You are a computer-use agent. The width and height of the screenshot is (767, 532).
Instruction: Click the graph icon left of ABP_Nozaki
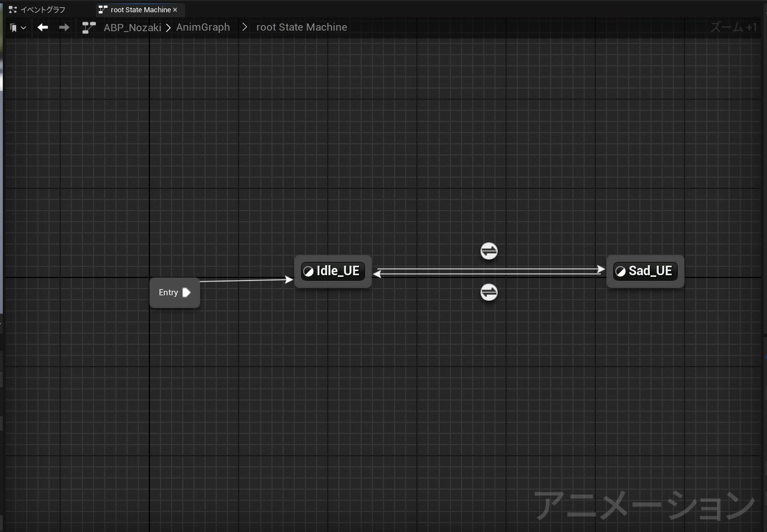pyautogui.click(x=89, y=27)
